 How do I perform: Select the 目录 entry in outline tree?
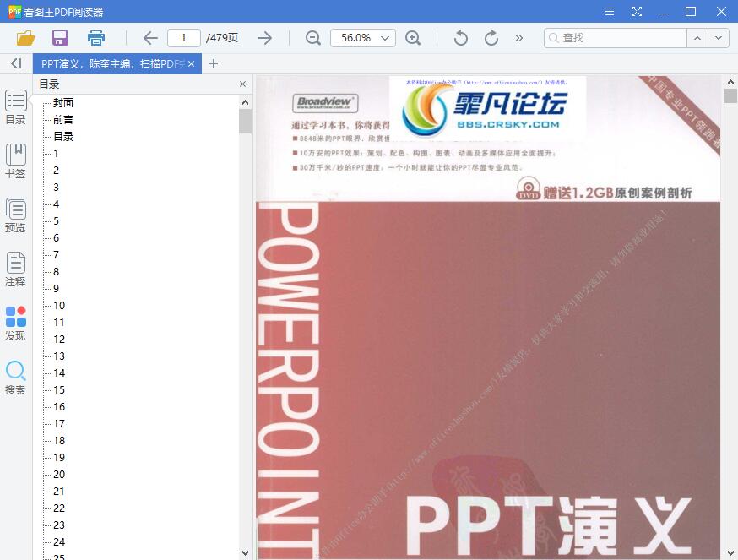pyautogui.click(x=63, y=137)
